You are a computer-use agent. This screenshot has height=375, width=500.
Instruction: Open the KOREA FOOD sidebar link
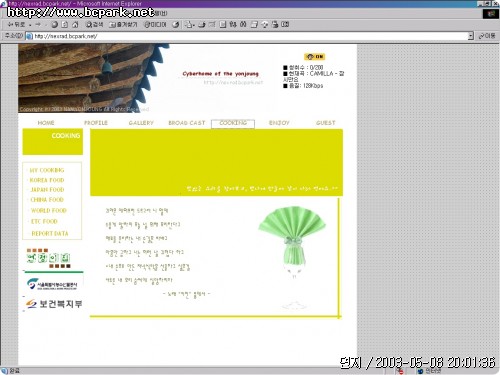click(x=47, y=180)
